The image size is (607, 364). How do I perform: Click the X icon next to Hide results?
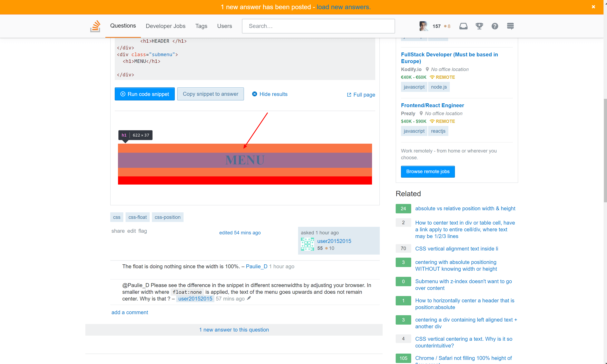click(x=255, y=94)
